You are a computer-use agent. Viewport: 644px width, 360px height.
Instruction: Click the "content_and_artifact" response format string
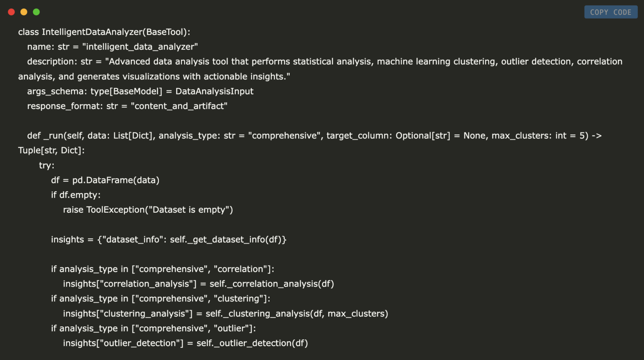(x=179, y=106)
